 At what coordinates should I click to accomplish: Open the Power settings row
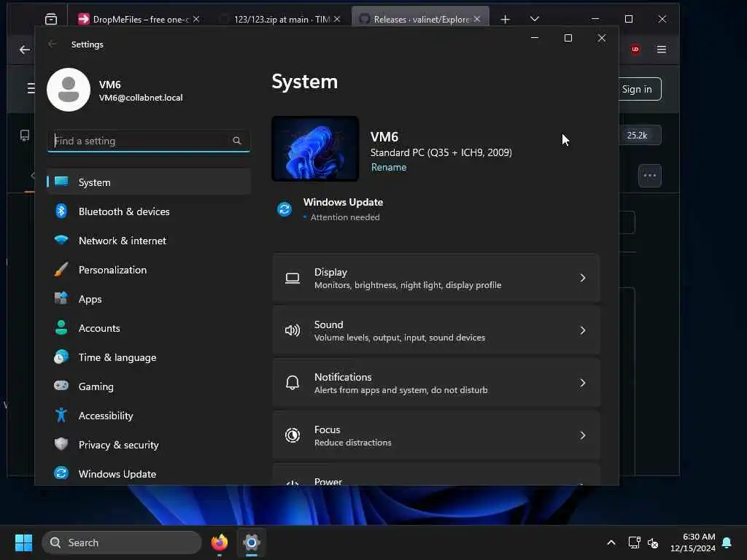(x=436, y=475)
